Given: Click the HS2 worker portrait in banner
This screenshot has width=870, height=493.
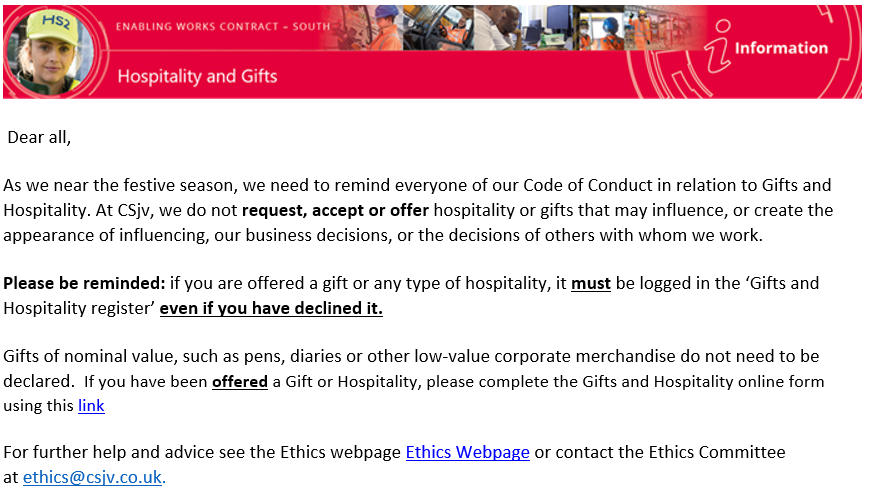Looking at the screenshot, I should click(51, 52).
